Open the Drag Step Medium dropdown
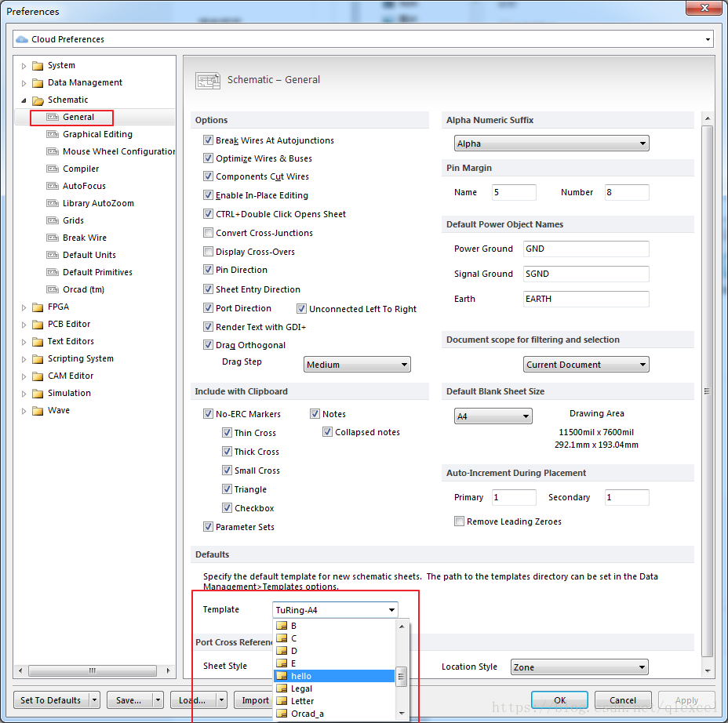 [357, 365]
